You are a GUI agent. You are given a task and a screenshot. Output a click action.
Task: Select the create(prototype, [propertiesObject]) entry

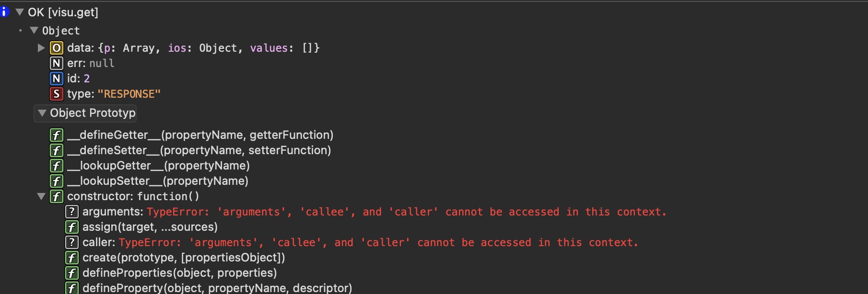pyautogui.click(x=183, y=258)
